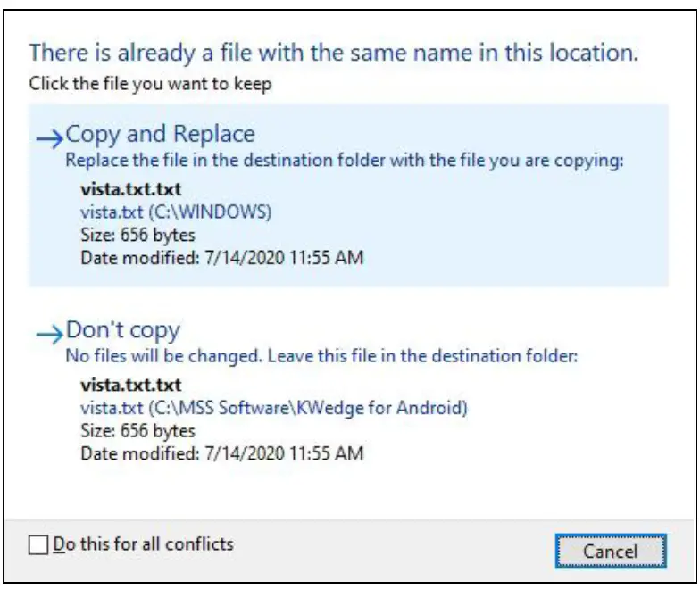Image resolution: width=700 pixels, height=589 pixels.
Task: Click the bold vista.txt.txt under Copy and Replace
Action: (x=130, y=190)
